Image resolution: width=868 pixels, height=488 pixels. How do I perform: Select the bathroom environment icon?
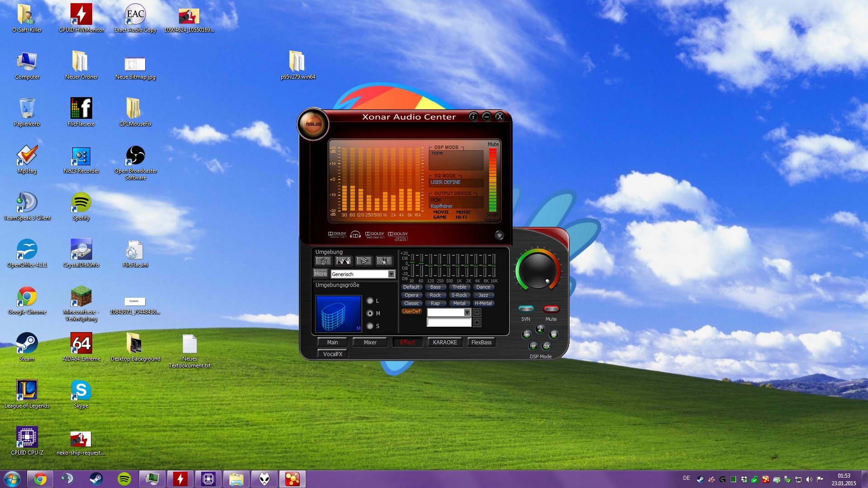(323, 261)
